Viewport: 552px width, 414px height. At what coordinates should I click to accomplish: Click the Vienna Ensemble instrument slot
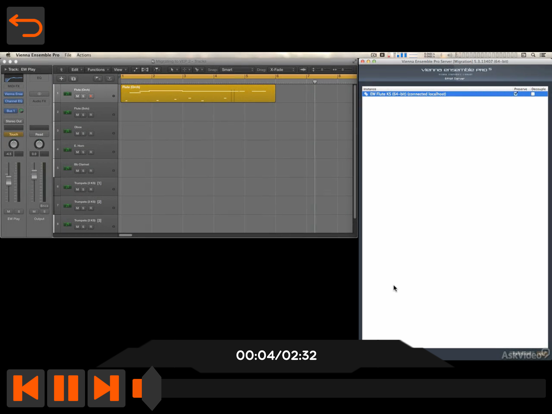tap(14, 94)
